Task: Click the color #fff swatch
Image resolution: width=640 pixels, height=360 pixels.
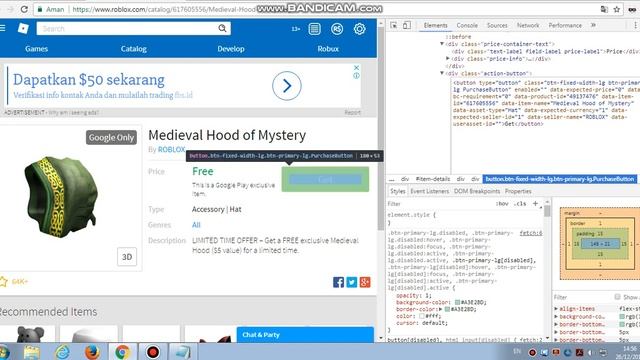Action: click(422, 316)
